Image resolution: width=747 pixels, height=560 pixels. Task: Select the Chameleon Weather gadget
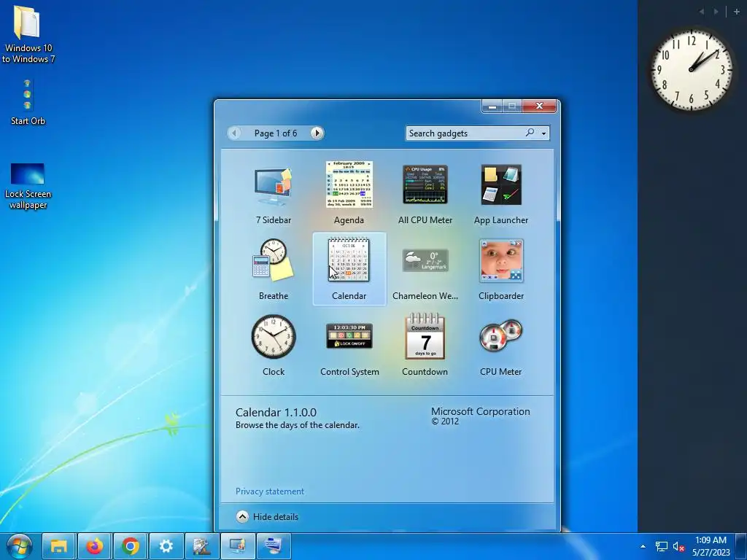[425, 270]
